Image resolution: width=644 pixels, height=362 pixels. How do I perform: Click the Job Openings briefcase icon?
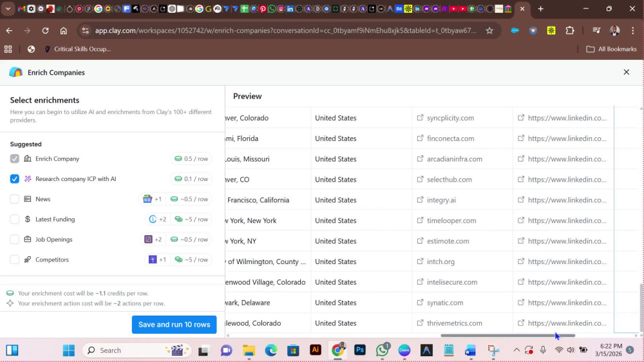pyautogui.click(x=28, y=239)
